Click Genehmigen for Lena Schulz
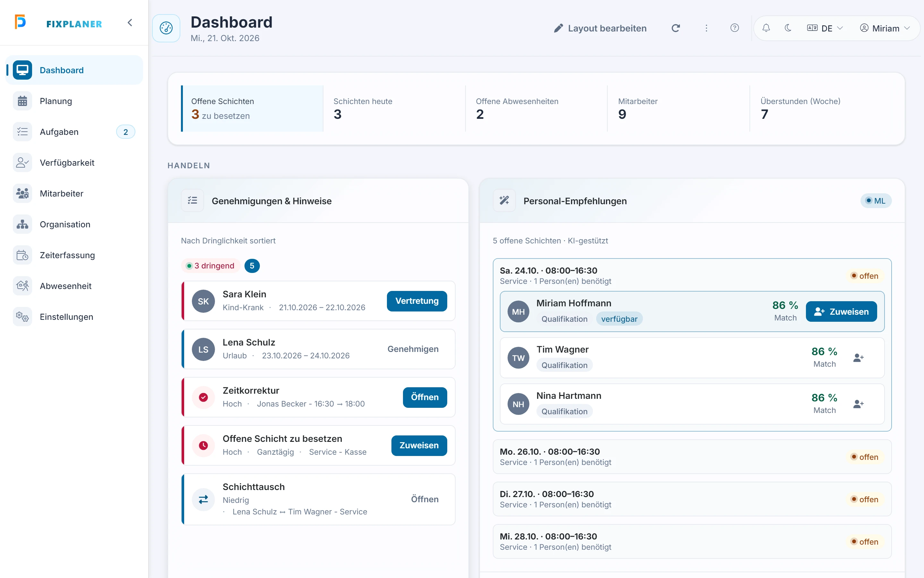924x578 pixels. coord(413,349)
